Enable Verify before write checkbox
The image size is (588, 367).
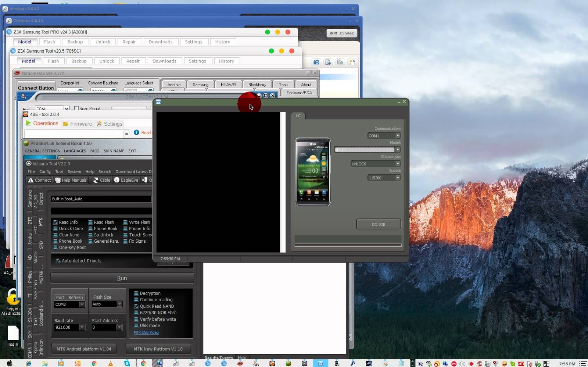click(136, 319)
